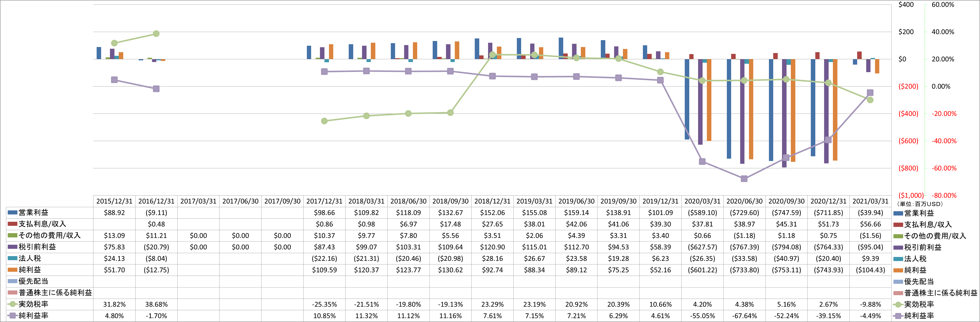Select 純利益 value ($753.11)
The height and width of the screenshot is (322, 980).
pos(786,270)
